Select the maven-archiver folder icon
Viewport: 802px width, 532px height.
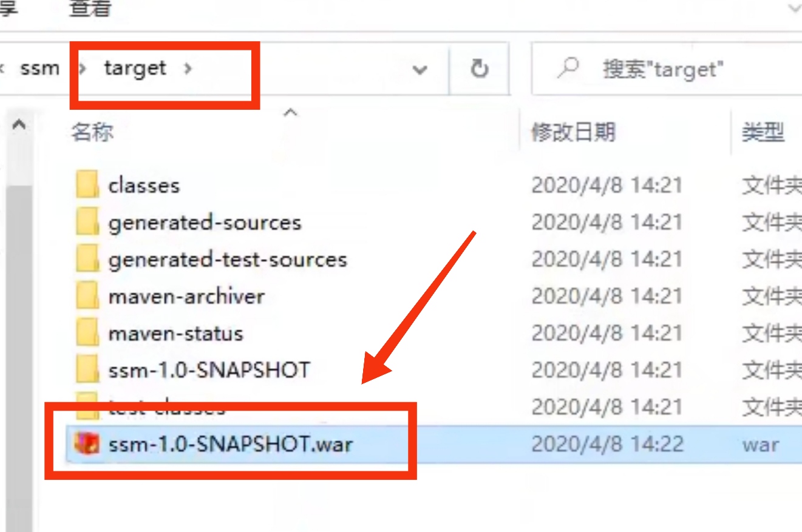click(x=87, y=297)
